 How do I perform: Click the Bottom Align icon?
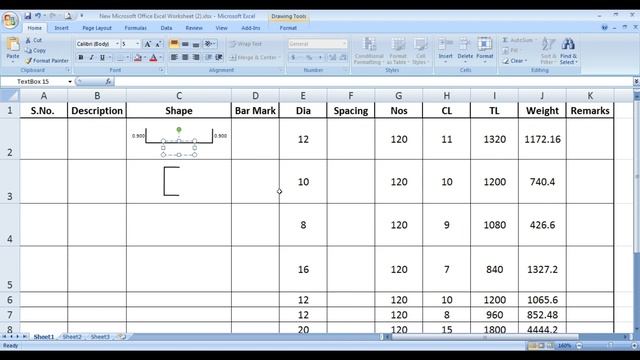click(196, 44)
